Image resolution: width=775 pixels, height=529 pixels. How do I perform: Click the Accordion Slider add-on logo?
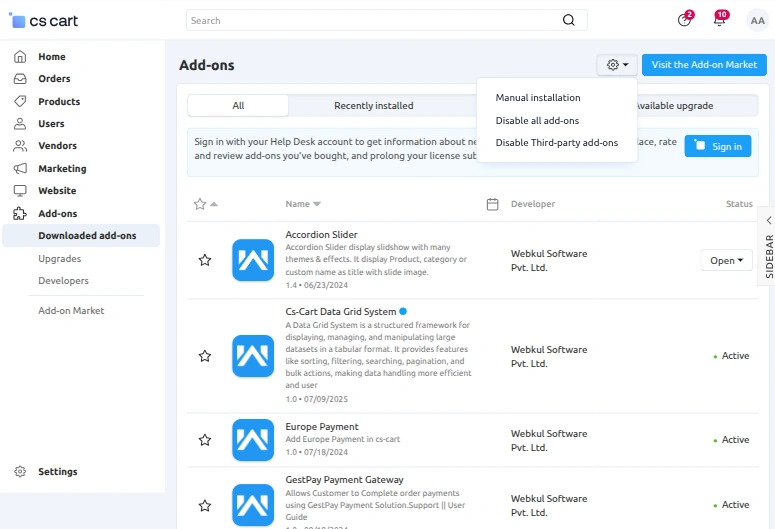click(252, 260)
